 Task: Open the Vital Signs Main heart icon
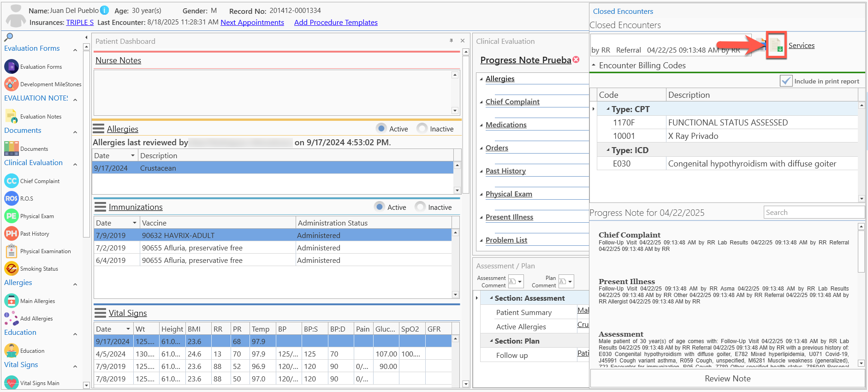click(x=12, y=383)
